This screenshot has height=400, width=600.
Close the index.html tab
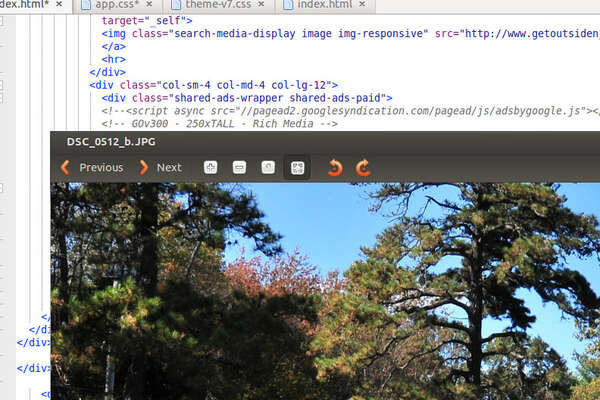[x=362, y=4]
